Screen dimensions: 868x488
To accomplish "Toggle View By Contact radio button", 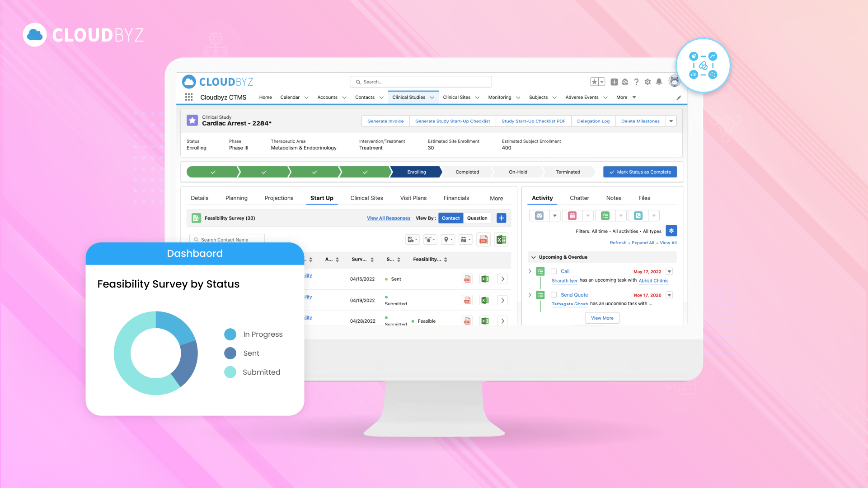I will tap(450, 218).
